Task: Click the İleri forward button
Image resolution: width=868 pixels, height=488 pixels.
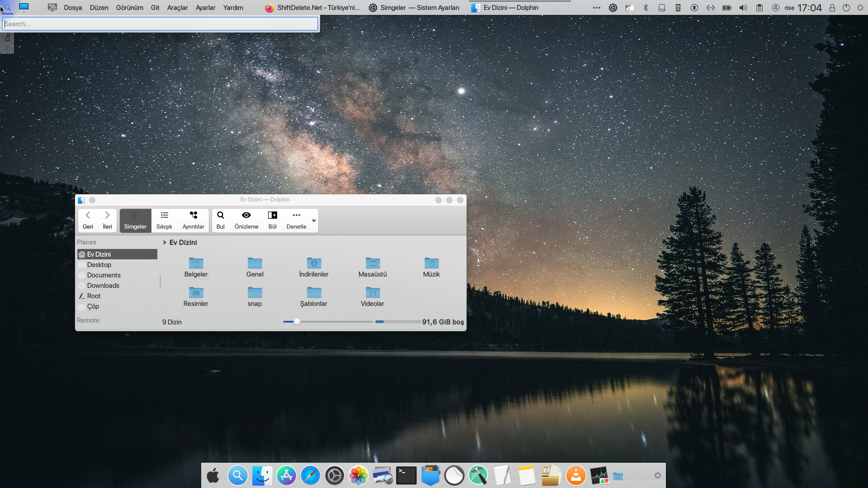Action: pyautogui.click(x=107, y=220)
